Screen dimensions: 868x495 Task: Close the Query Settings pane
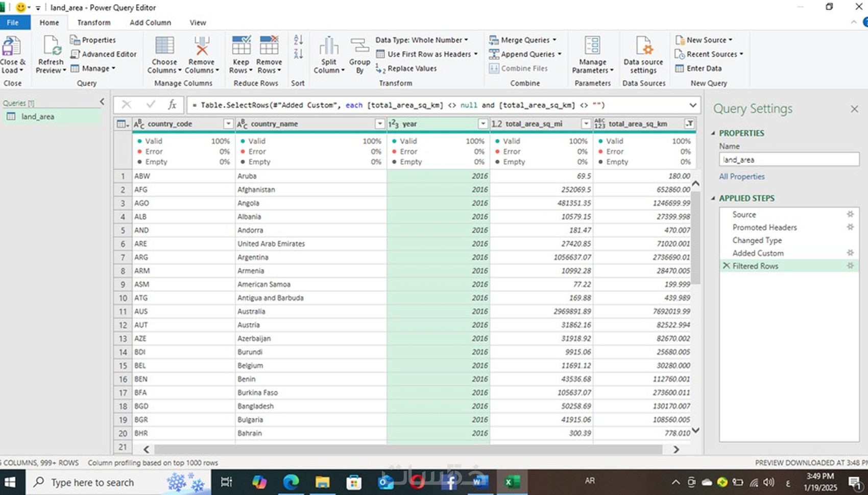click(x=854, y=109)
